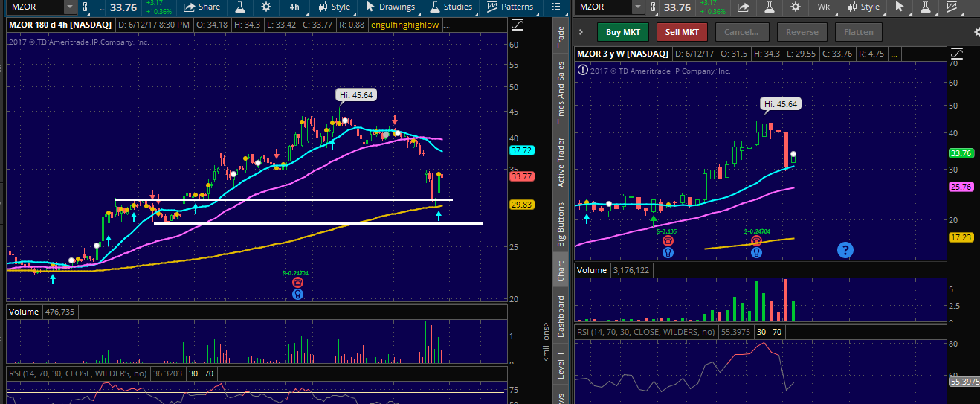Click clipboard link icon beside right MZOR symbol
This screenshot has height=404, width=980.
pyautogui.click(x=652, y=7)
